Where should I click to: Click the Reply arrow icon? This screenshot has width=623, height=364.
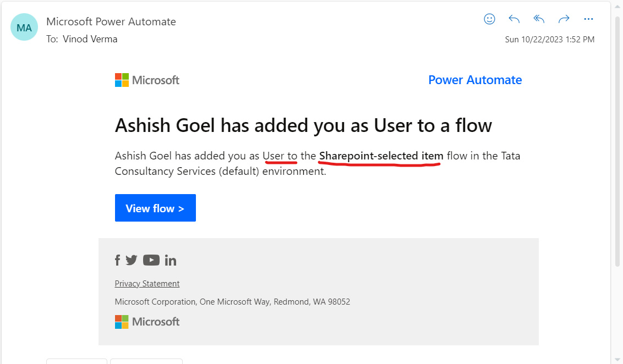coord(514,19)
